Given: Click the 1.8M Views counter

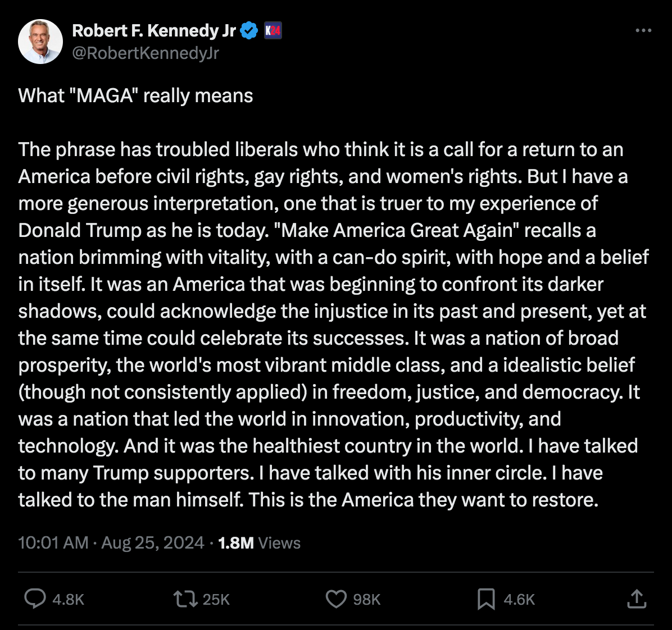Looking at the screenshot, I should click(x=259, y=543).
